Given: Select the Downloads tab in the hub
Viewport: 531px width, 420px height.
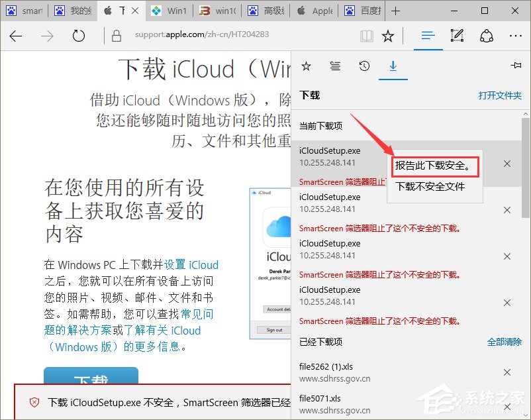Looking at the screenshot, I should [393, 66].
